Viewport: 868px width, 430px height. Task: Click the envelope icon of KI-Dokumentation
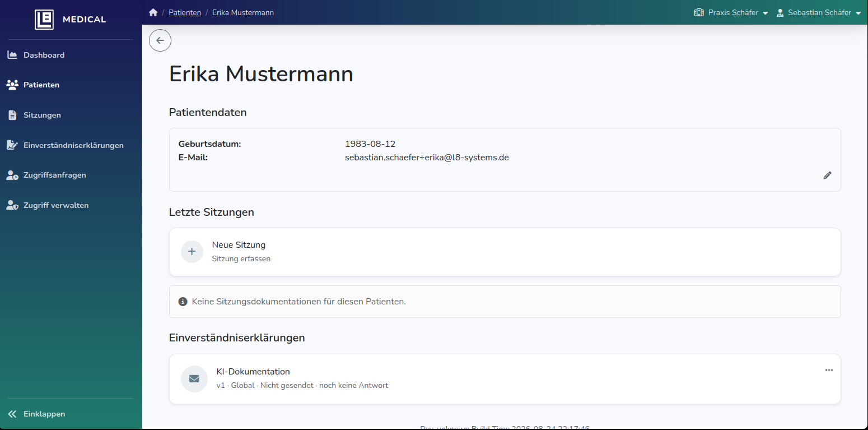pyautogui.click(x=194, y=378)
